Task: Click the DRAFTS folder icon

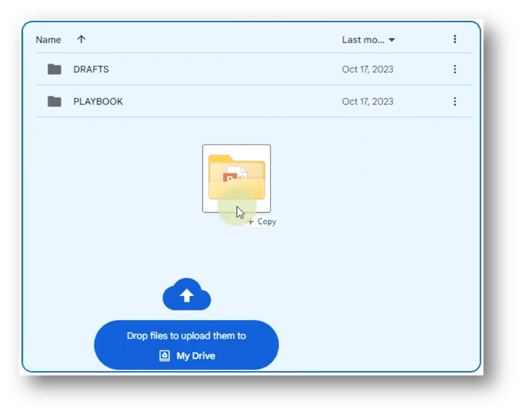Action: coord(54,69)
